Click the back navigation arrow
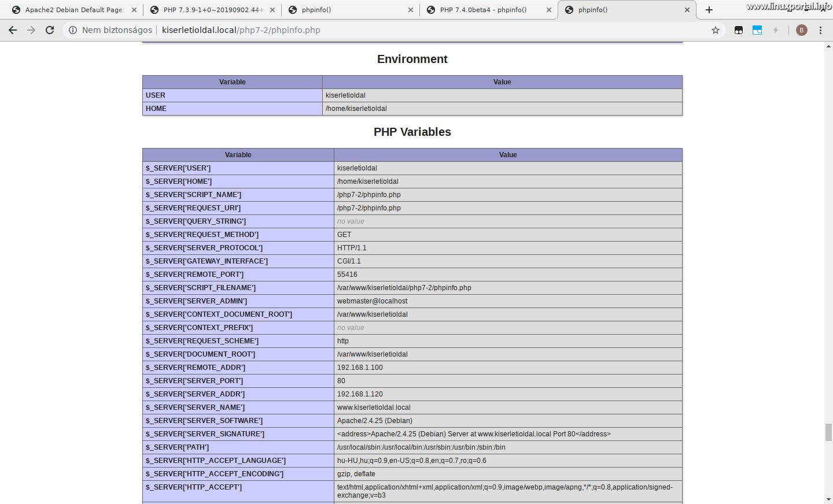This screenshot has width=833, height=504. [13, 30]
